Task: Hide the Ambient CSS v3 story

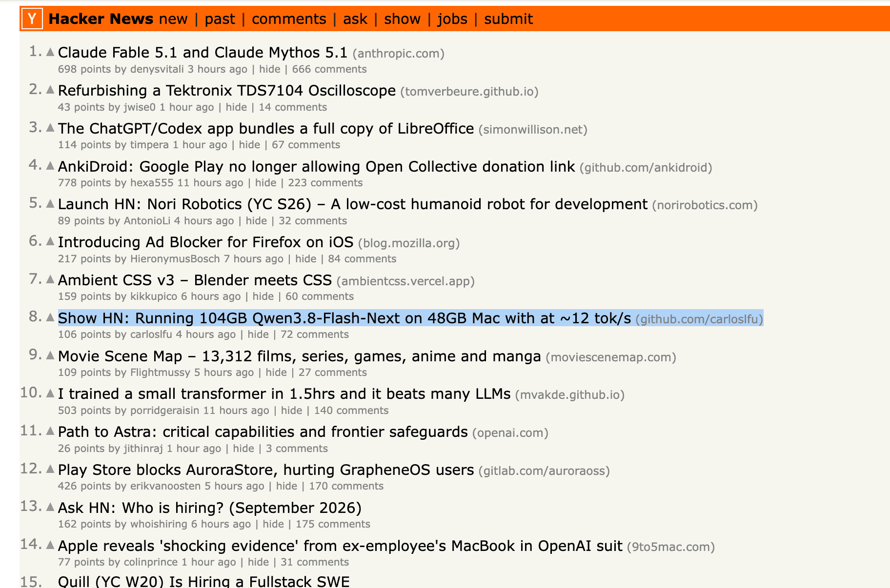Action: point(263,296)
